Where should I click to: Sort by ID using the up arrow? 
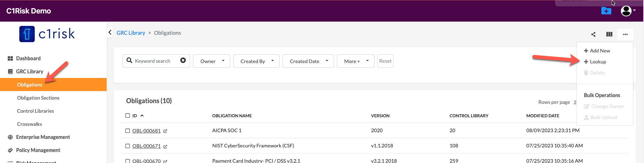pyautogui.click(x=142, y=116)
